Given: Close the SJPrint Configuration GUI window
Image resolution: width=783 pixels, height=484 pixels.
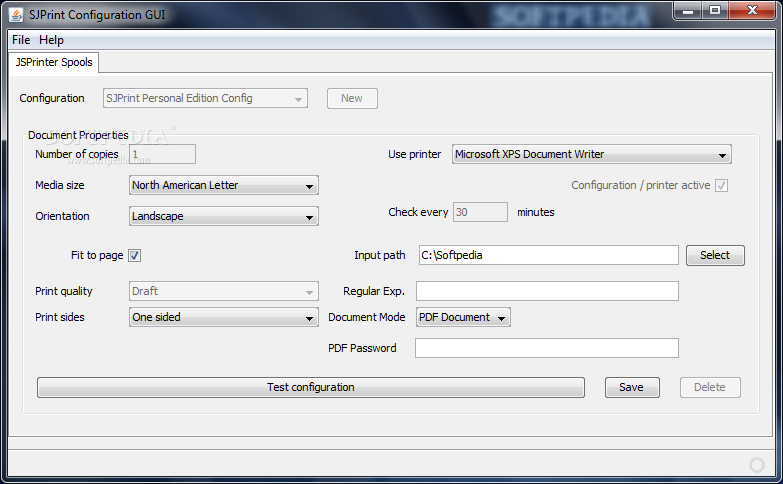Looking at the screenshot, I should (753, 10).
